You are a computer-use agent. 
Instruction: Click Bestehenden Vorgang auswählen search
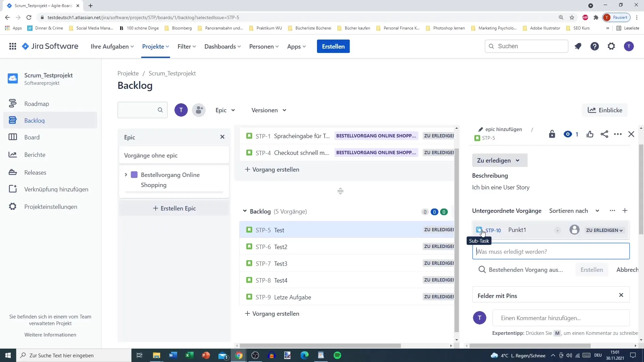[x=521, y=269]
